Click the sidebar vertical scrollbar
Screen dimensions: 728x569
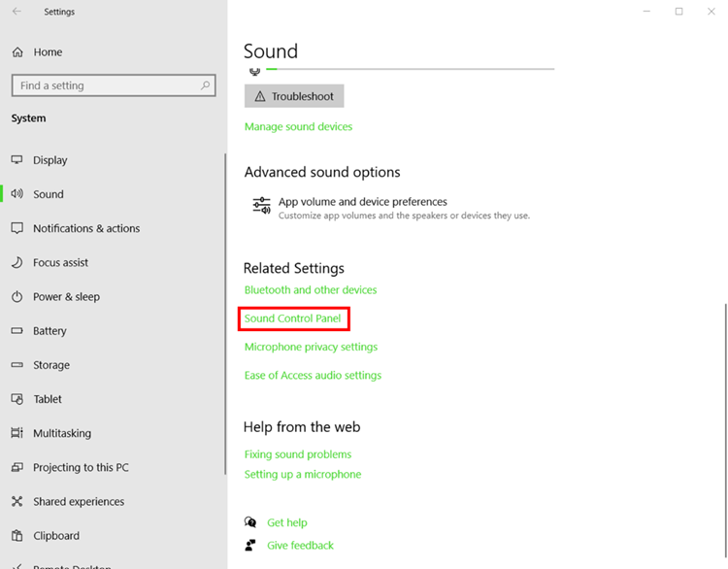[225, 314]
